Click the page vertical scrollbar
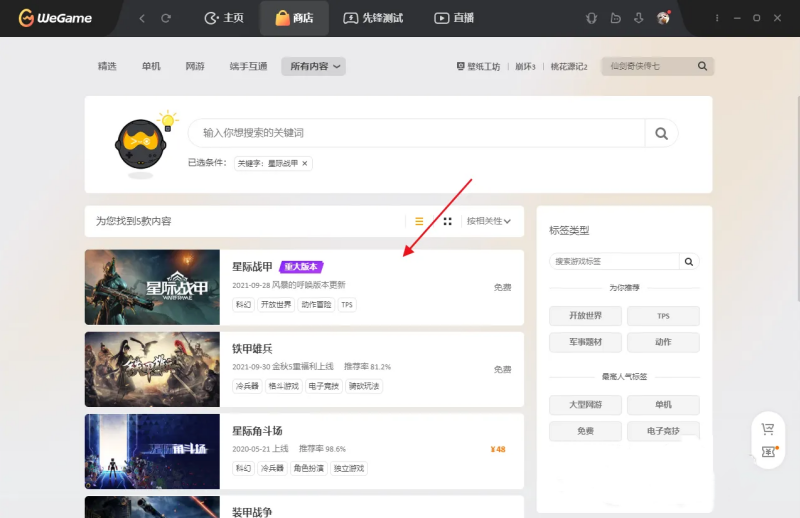The width and height of the screenshot is (800, 518). 797,199
